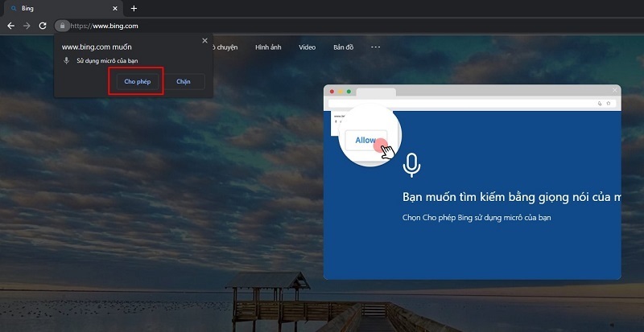Click the small microphone icon in permission prompt
644x332 pixels.
pos(67,61)
